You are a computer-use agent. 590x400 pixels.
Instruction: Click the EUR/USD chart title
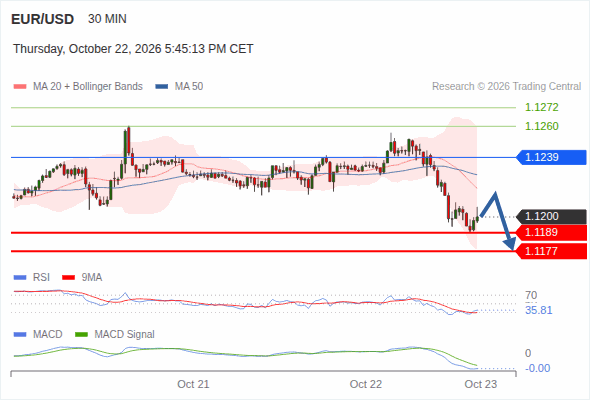pyautogui.click(x=43, y=19)
